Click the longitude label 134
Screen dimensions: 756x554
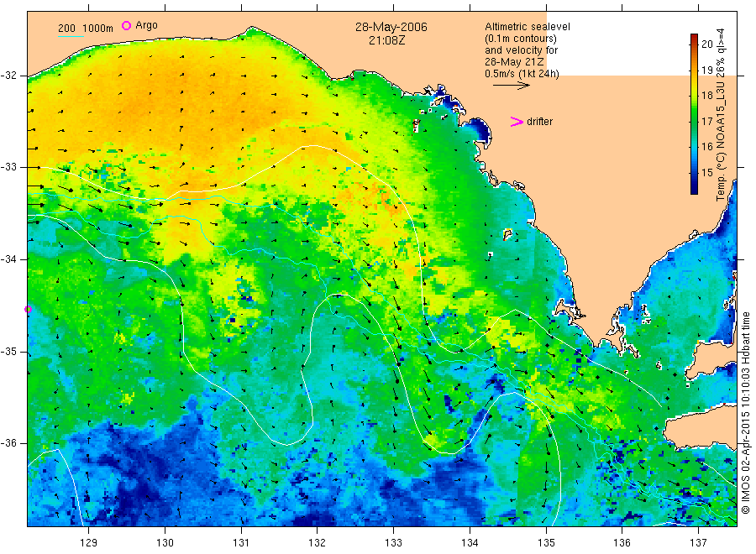(470, 543)
